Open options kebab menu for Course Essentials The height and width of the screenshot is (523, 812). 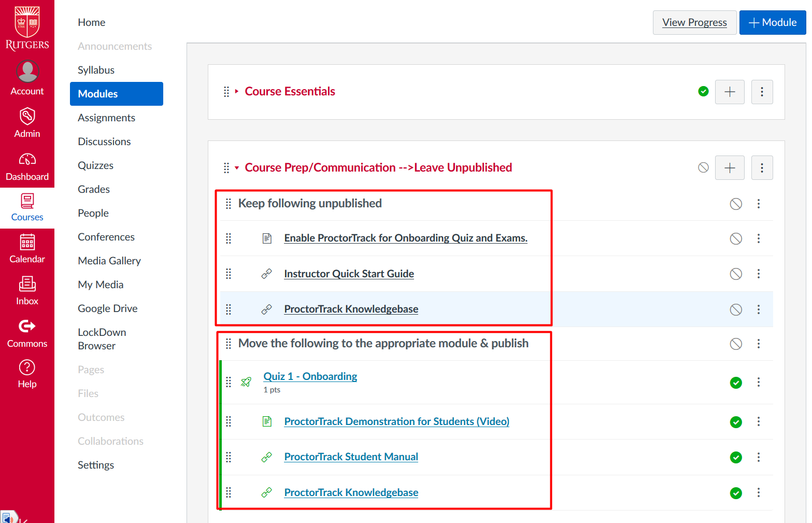pyautogui.click(x=762, y=92)
